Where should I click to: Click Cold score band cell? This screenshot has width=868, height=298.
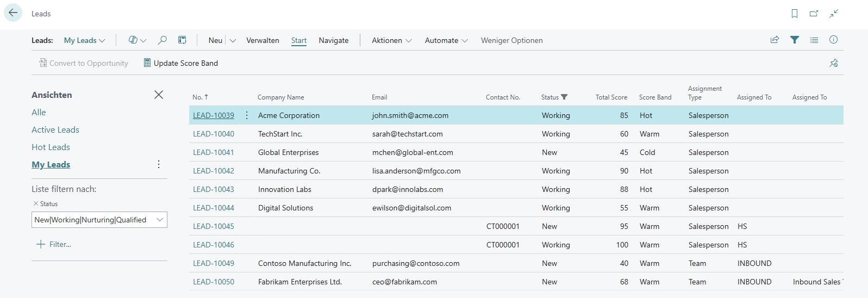(647, 152)
